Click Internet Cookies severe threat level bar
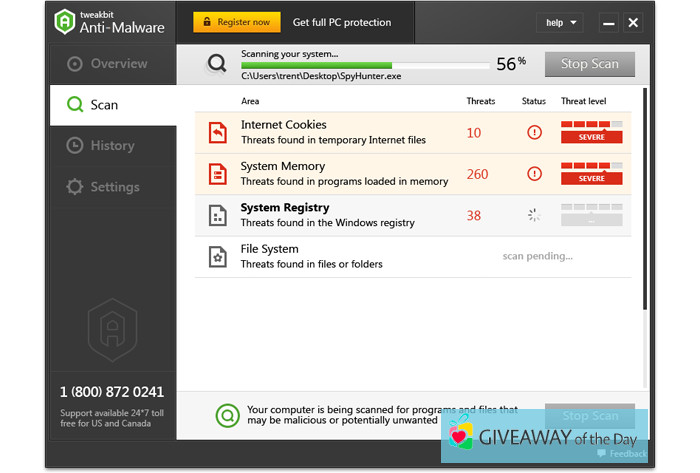 coord(591,132)
